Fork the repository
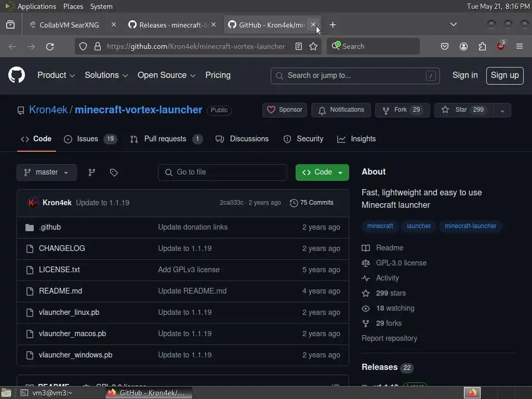Image resolution: width=532 pixels, height=399 pixels. click(x=403, y=110)
